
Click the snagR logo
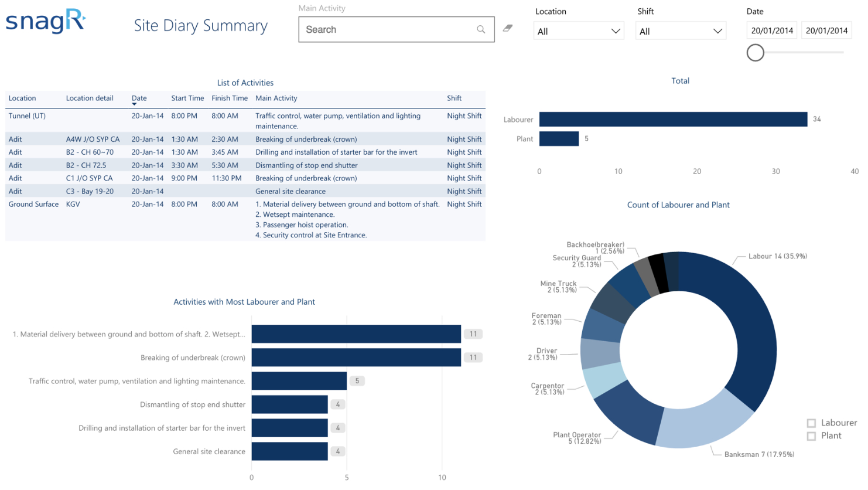46,22
